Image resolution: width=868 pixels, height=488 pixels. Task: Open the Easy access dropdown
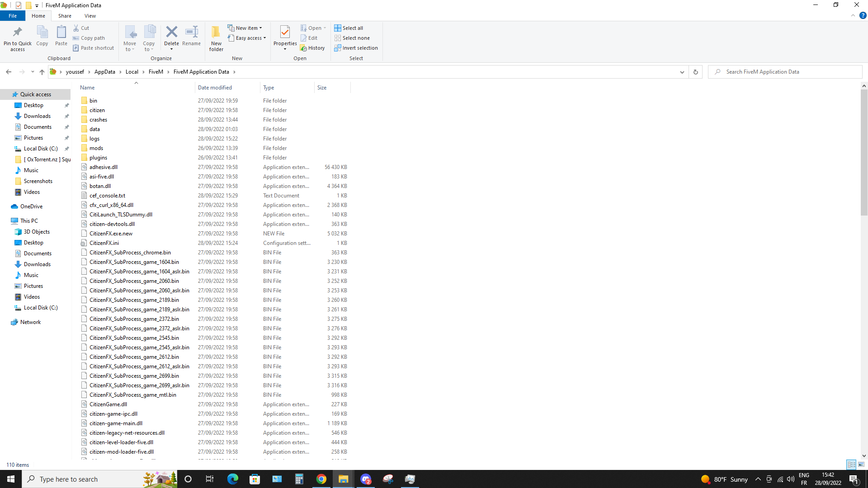(247, 38)
